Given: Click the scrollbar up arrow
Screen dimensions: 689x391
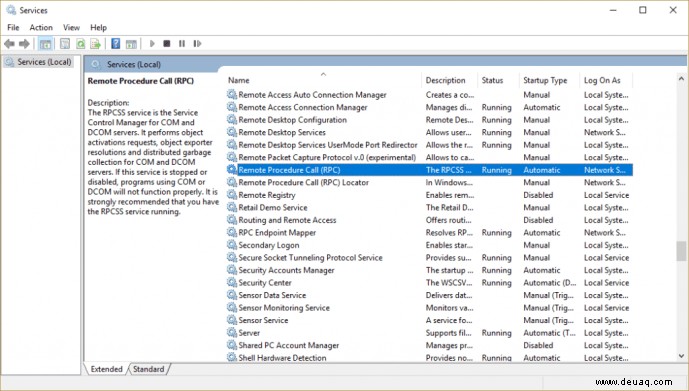Looking at the screenshot, I should click(x=681, y=79).
